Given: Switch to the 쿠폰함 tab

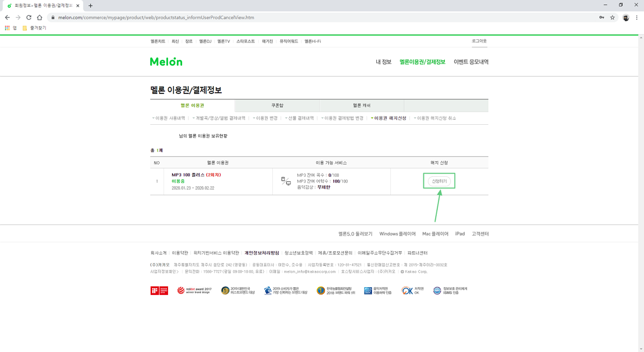Looking at the screenshot, I should (x=277, y=105).
